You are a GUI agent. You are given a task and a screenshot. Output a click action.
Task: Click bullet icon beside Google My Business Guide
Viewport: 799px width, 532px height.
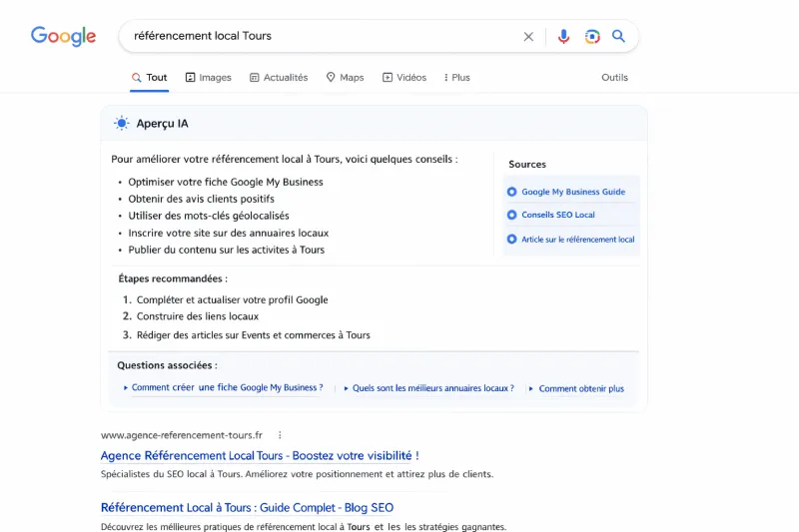pyautogui.click(x=511, y=192)
